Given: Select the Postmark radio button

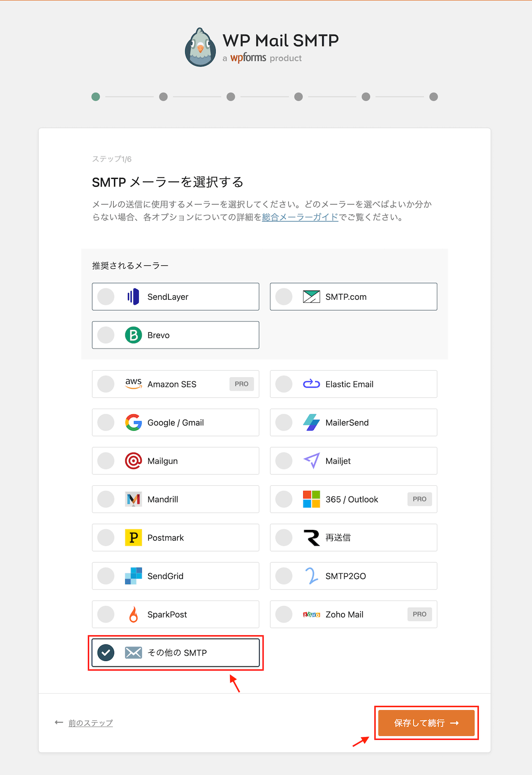Looking at the screenshot, I should tap(106, 538).
